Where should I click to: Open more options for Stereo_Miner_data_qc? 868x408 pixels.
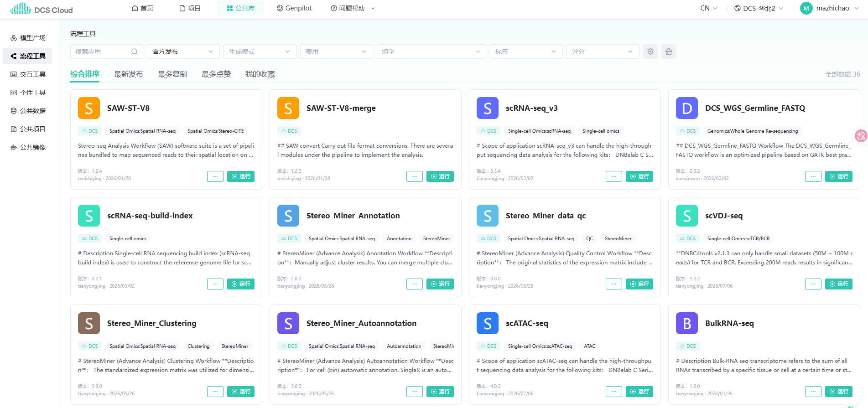coord(614,284)
